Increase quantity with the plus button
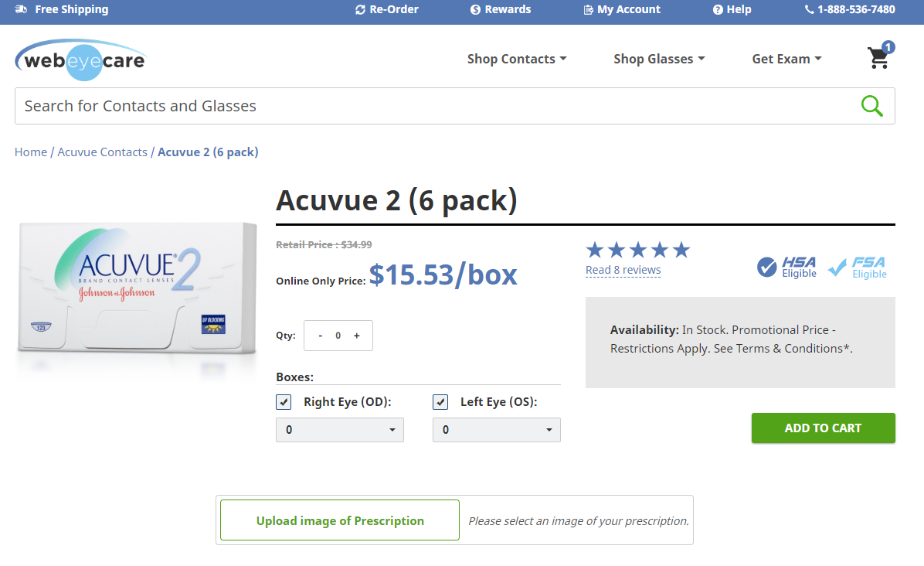924x566 pixels. coord(356,336)
